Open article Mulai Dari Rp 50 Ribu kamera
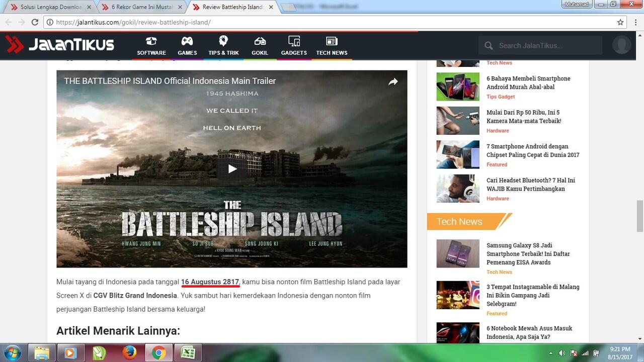This screenshot has height=362, width=644. point(524,117)
